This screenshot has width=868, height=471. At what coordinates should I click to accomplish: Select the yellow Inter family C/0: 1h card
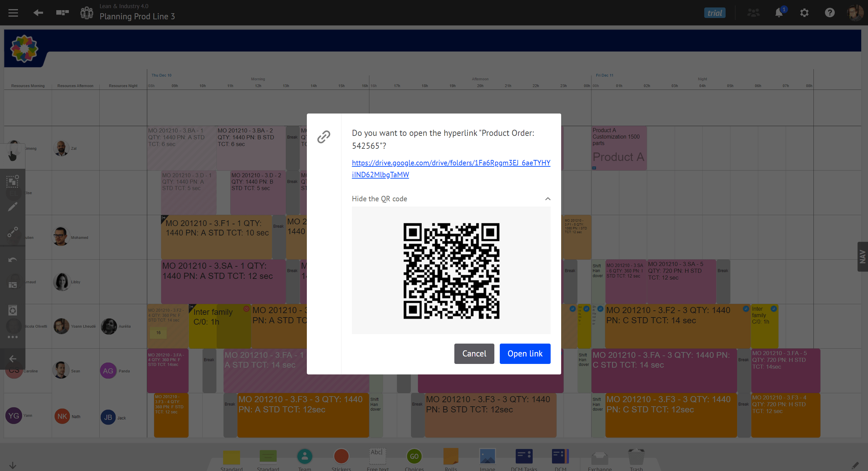click(220, 326)
